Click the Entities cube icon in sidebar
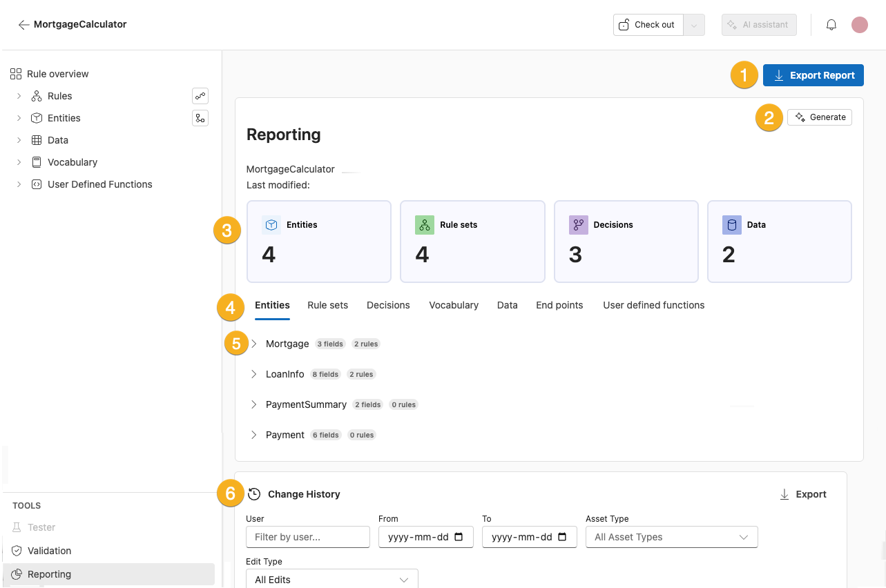The image size is (886, 588). [x=37, y=118]
